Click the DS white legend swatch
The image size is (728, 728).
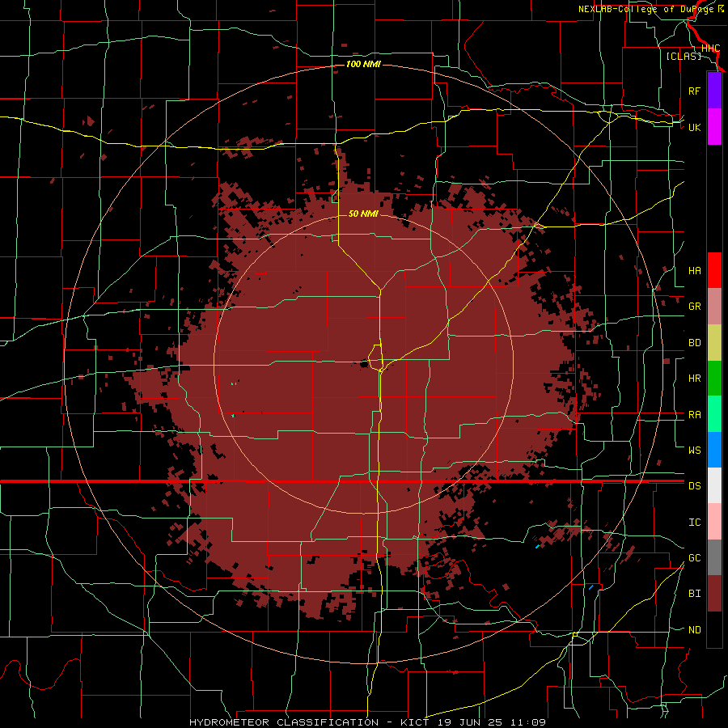(714, 485)
